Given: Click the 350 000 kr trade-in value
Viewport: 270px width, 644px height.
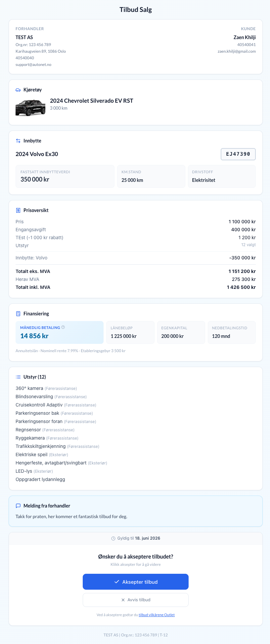Looking at the screenshot, I should (35, 180).
